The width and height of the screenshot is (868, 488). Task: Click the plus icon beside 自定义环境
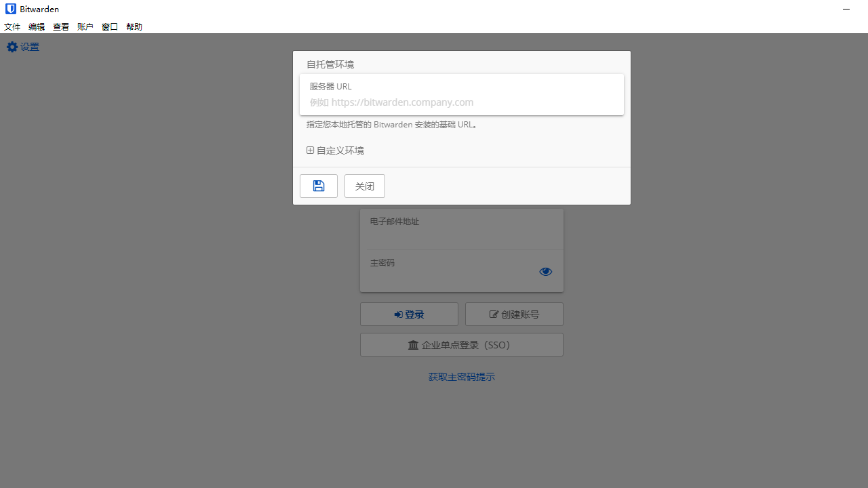pos(311,150)
